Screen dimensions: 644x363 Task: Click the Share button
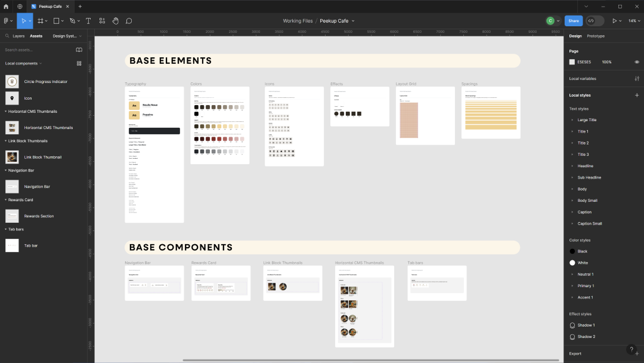(x=573, y=20)
